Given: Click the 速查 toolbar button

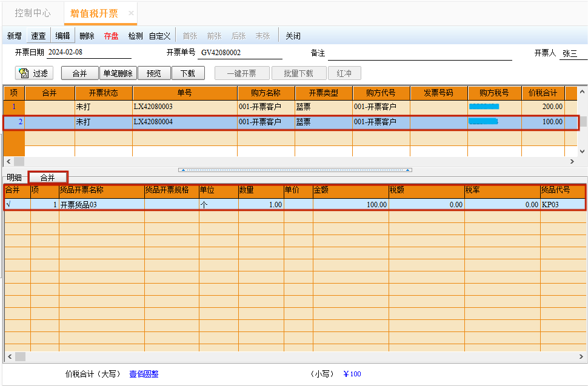Looking at the screenshot, I should 38,36.
